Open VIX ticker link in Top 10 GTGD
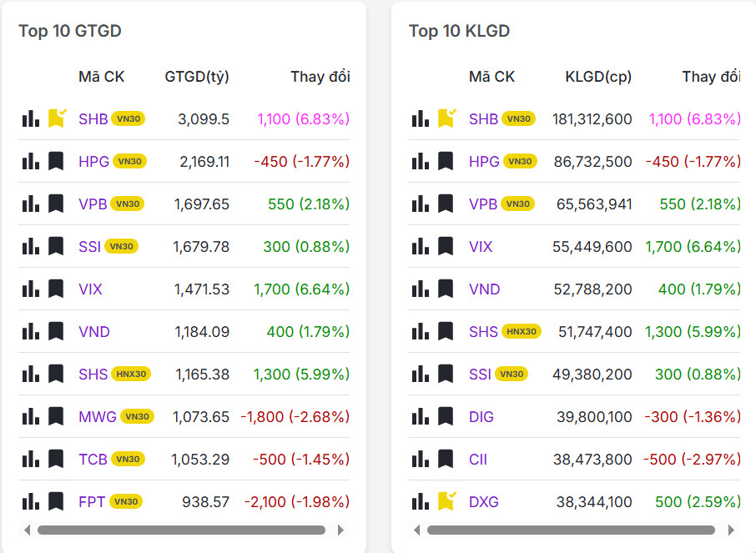 click(x=90, y=289)
